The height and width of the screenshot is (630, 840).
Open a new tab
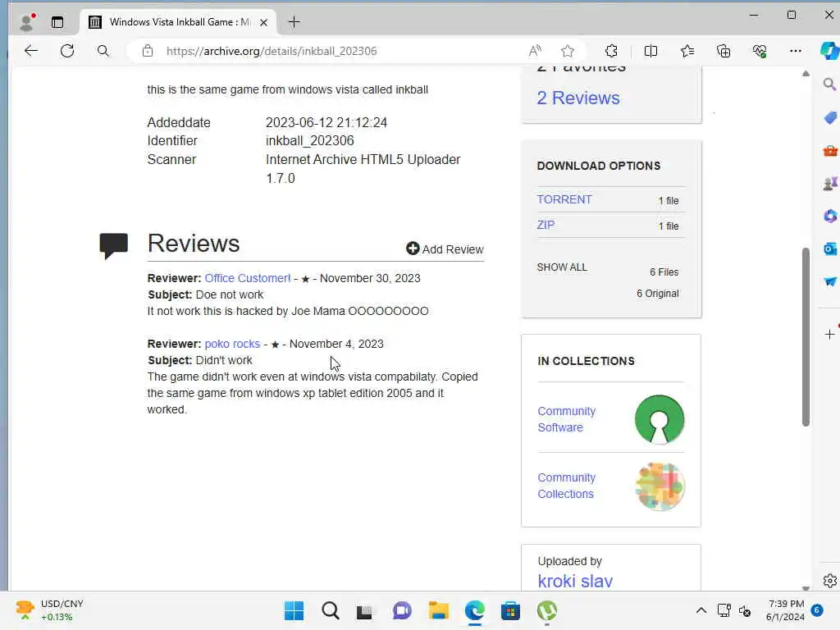click(x=294, y=22)
